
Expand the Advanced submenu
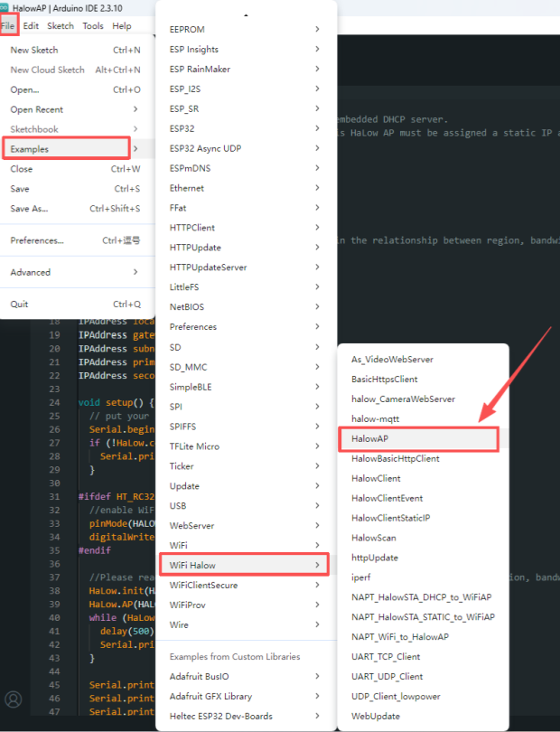tap(77, 272)
